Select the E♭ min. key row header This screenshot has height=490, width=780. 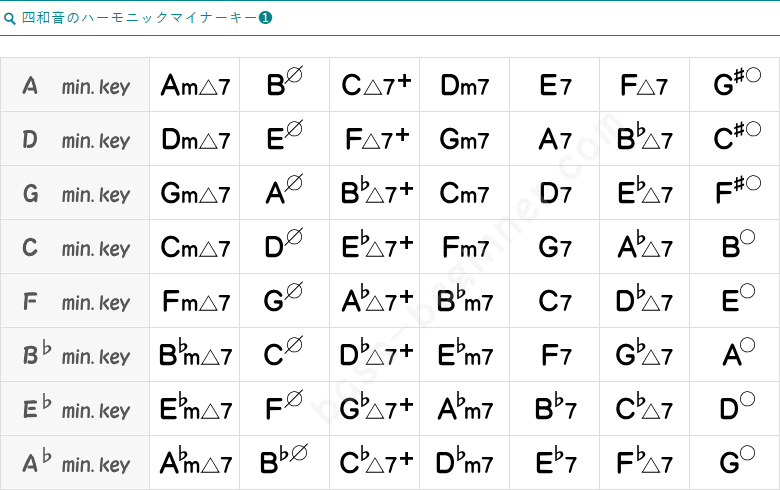75,410
